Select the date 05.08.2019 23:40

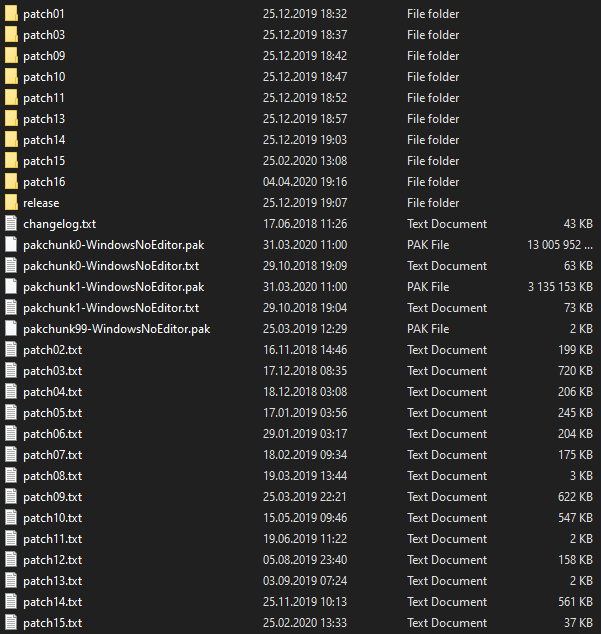coord(305,560)
